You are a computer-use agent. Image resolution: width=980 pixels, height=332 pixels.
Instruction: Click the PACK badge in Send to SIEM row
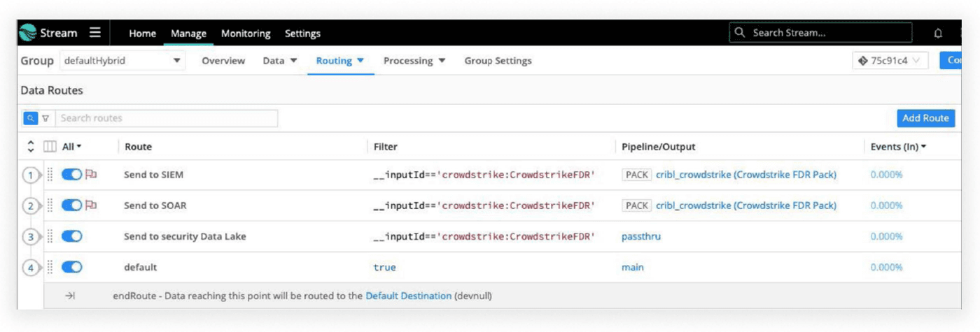click(x=637, y=175)
